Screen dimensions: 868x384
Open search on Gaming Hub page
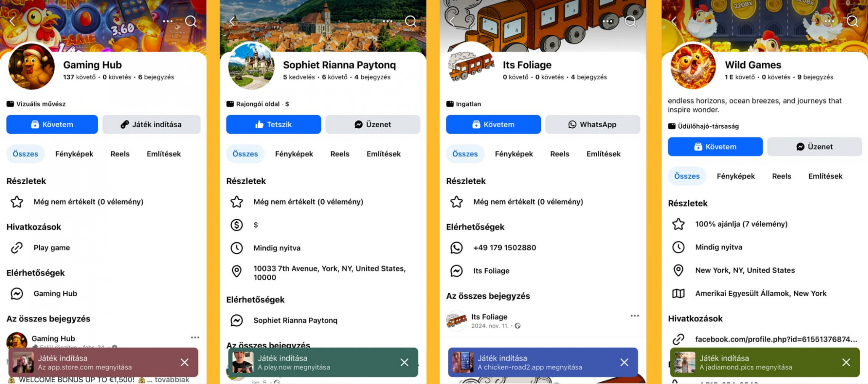[191, 21]
